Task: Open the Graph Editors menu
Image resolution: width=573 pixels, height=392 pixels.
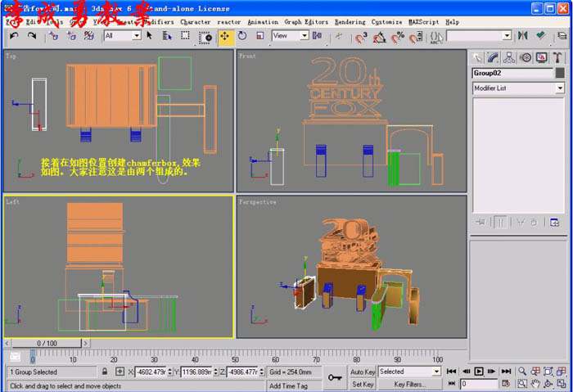Action: click(x=306, y=22)
